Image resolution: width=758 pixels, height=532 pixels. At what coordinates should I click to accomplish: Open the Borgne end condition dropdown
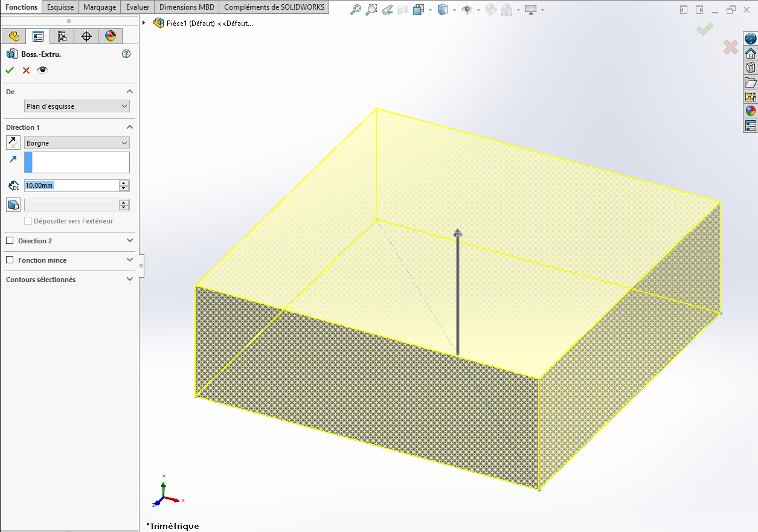[77, 143]
